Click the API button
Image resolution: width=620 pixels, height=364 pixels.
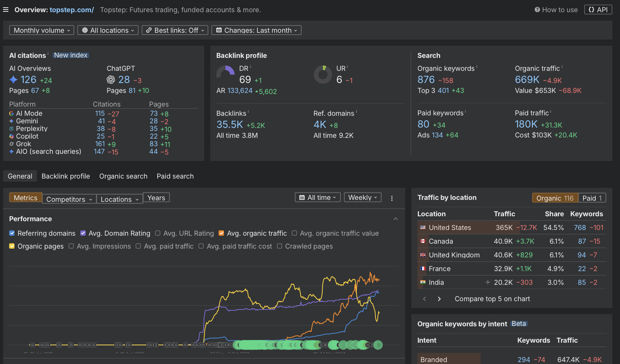point(598,10)
